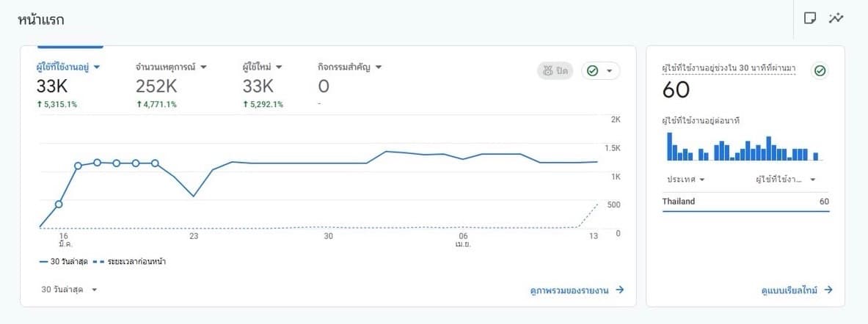Open the notes icon at top right
The width and height of the screenshot is (868, 324).
[810, 18]
